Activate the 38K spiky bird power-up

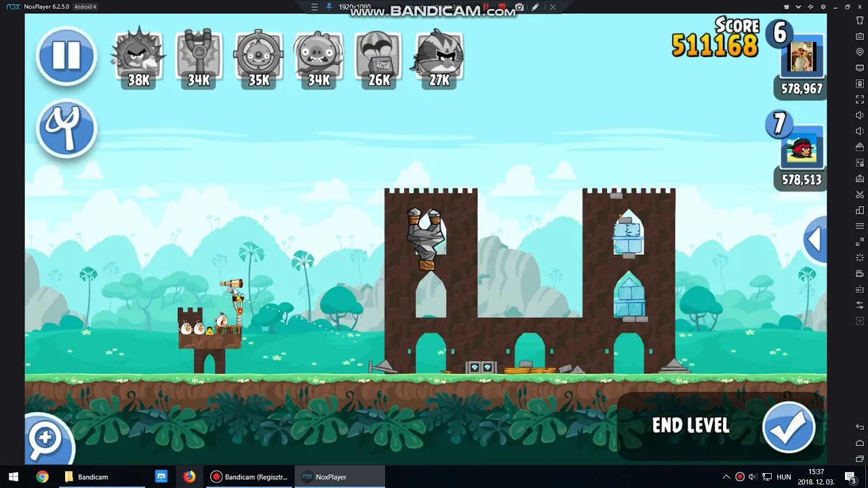click(138, 58)
